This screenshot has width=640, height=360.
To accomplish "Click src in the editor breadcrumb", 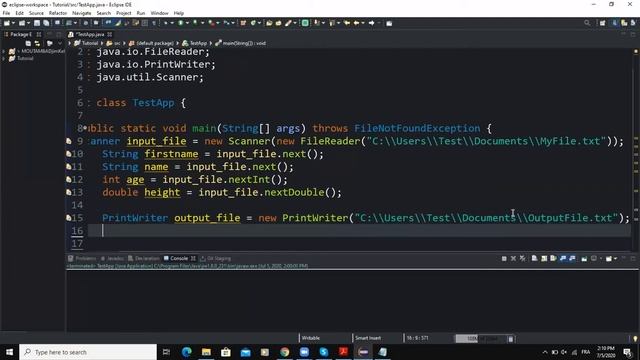I will click(117, 43).
